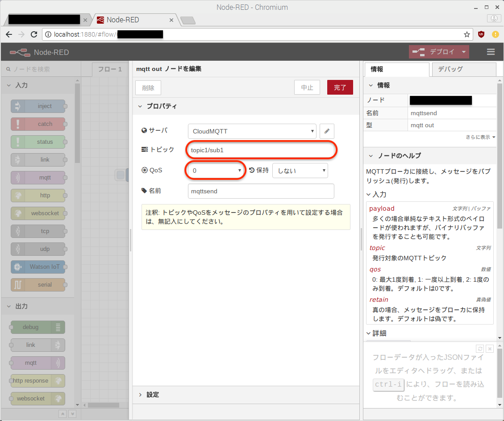Collapse the プロパティ section

point(140,106)
